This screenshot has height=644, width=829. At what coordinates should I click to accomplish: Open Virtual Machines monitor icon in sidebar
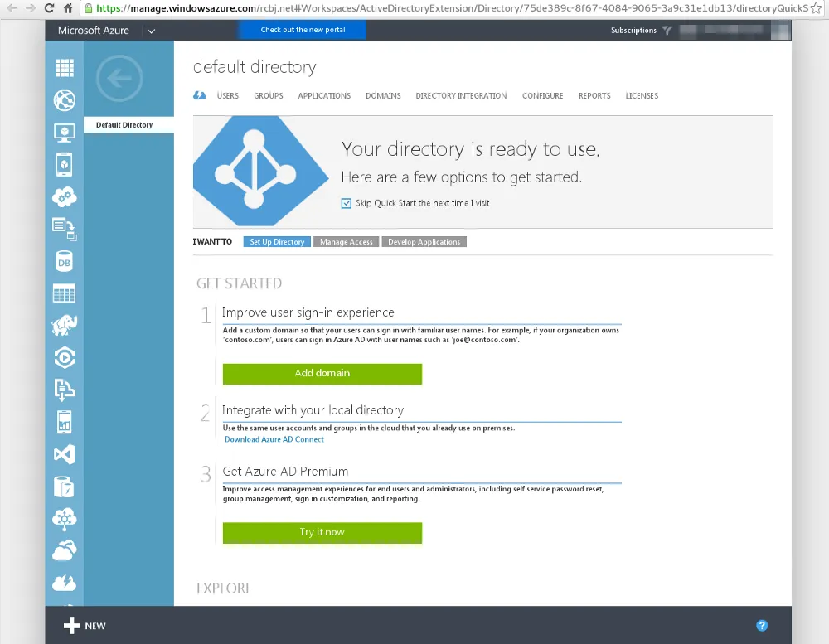click(x=65, y=132)
